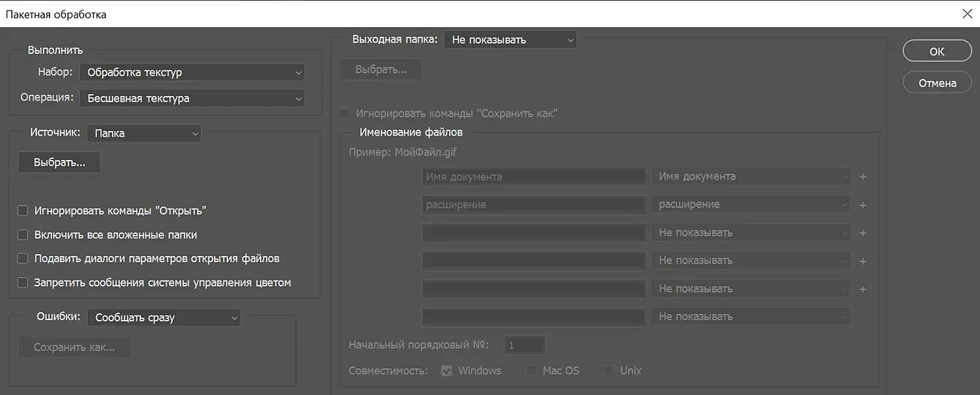
Task: Click the Начальный порядковый № input field
Action: click(525, 345)
